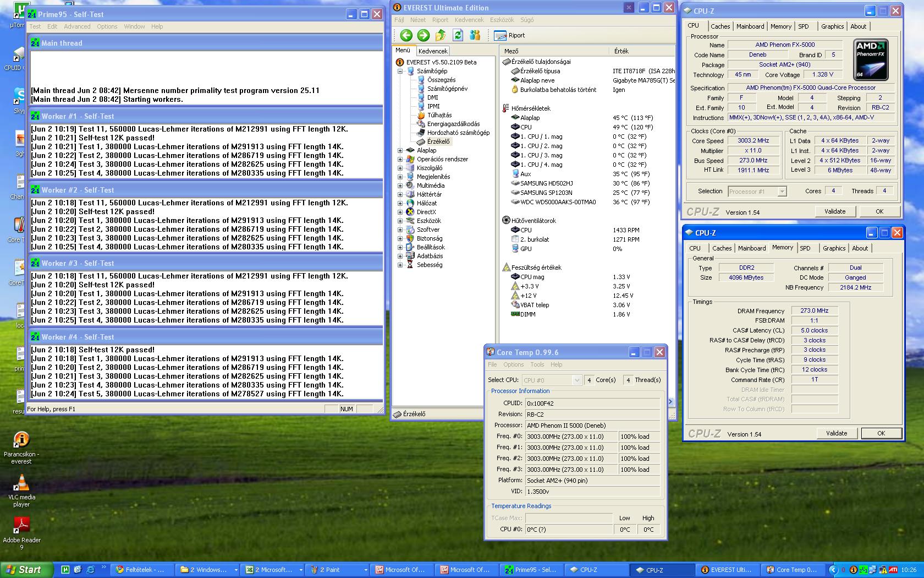
Task: Open Core Temp Tools menu
Action: click(537, 364)
